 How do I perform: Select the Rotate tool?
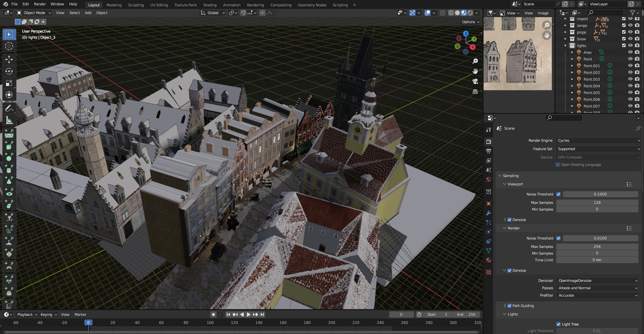pyautogui.click(x=9, y=71)
